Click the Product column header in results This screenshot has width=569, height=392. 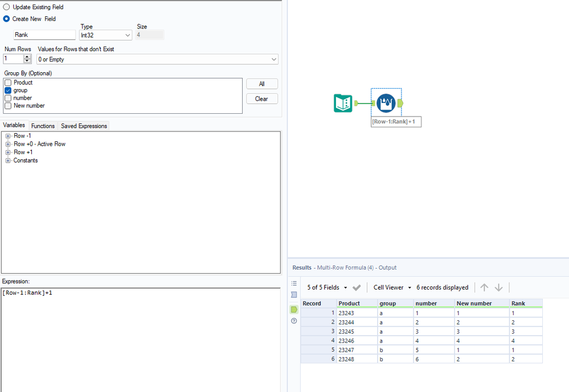[357, 303]
